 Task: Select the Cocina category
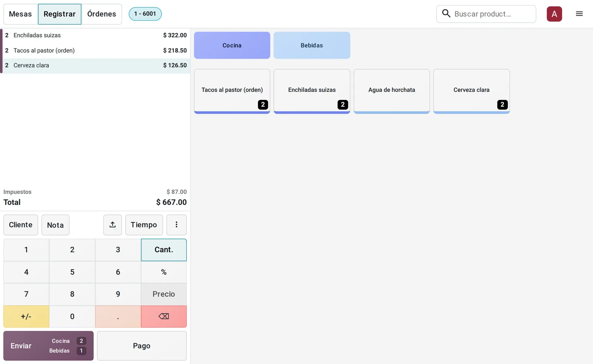pyautogui.click(x=232, y=45)
